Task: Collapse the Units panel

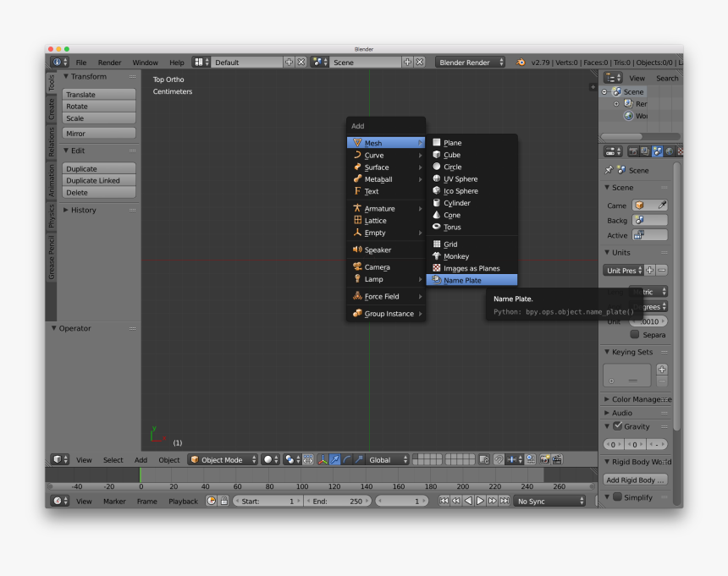Action: [x=607, y=252]
